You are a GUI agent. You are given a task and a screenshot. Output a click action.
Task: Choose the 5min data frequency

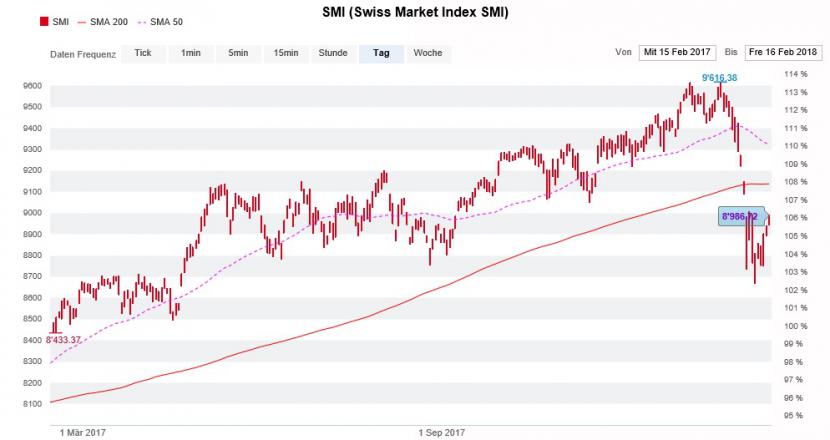237,53
